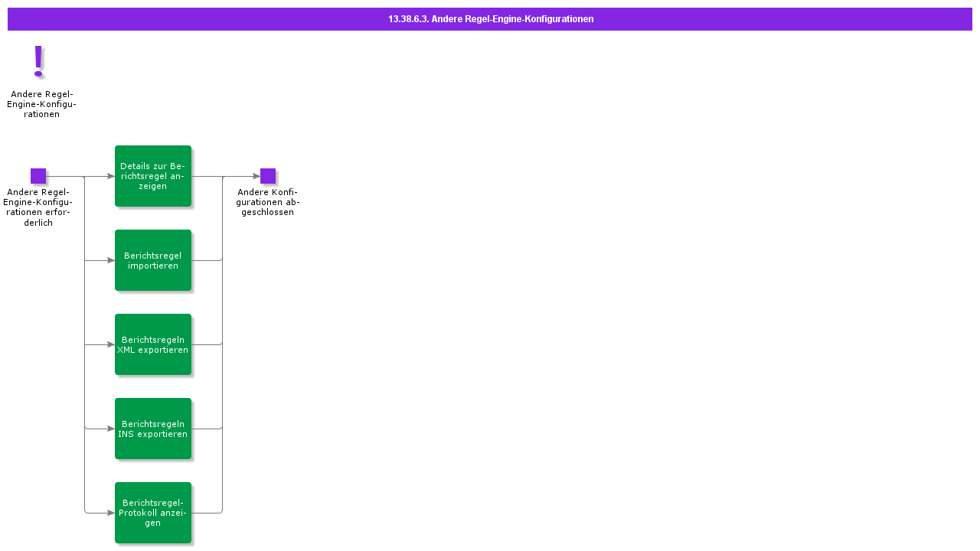Click the purple exclamation mark icon

[38, 61]
